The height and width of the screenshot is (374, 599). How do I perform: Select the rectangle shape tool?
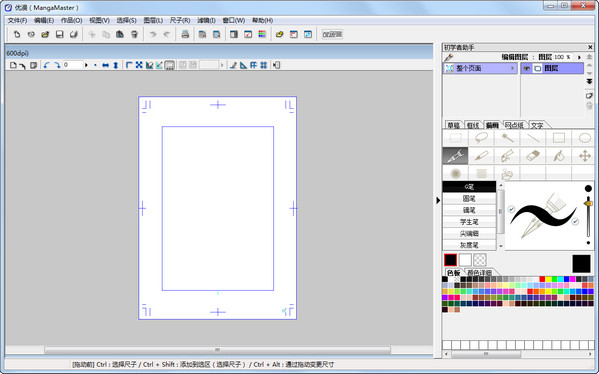coord(559,138)
